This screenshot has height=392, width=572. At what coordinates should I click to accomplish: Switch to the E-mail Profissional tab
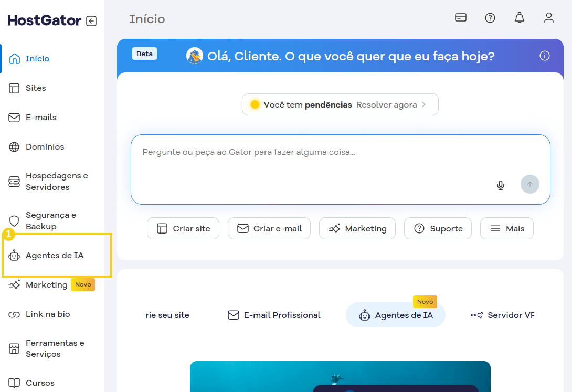click(273, 315)
